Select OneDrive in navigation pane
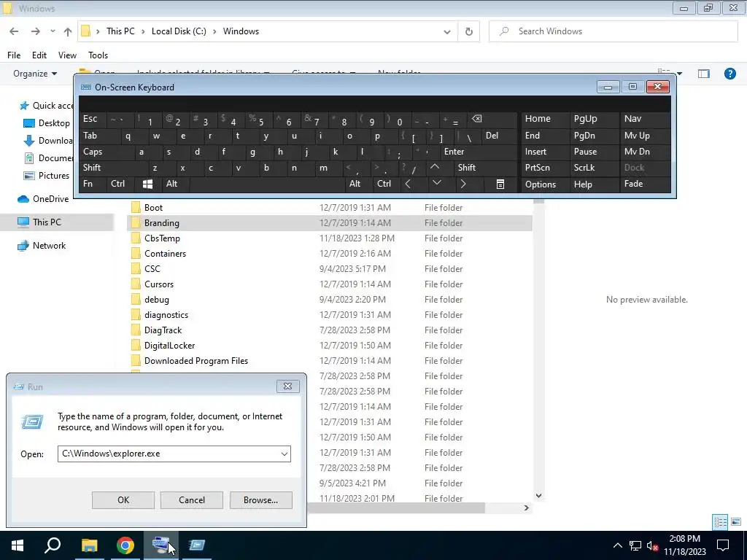The width and height of the screenshot is (747, 560). (x=50, y=199)
